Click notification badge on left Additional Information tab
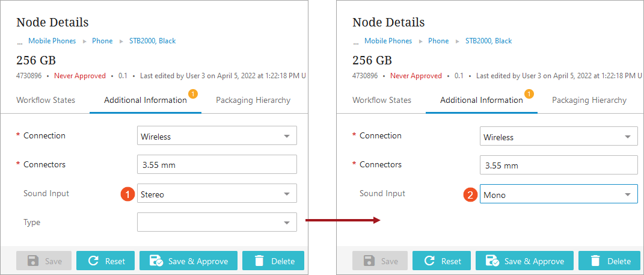Screen dimensions: 644x275 [193, 93]
